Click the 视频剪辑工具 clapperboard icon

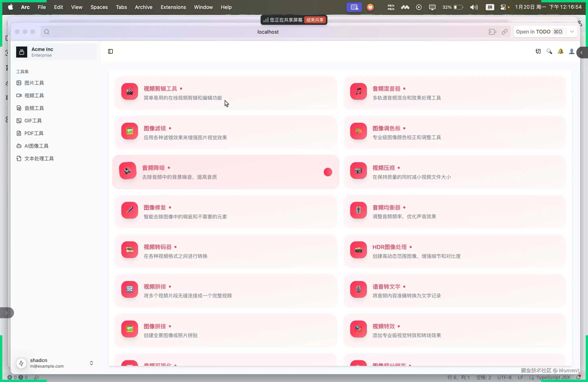(129, 92)
